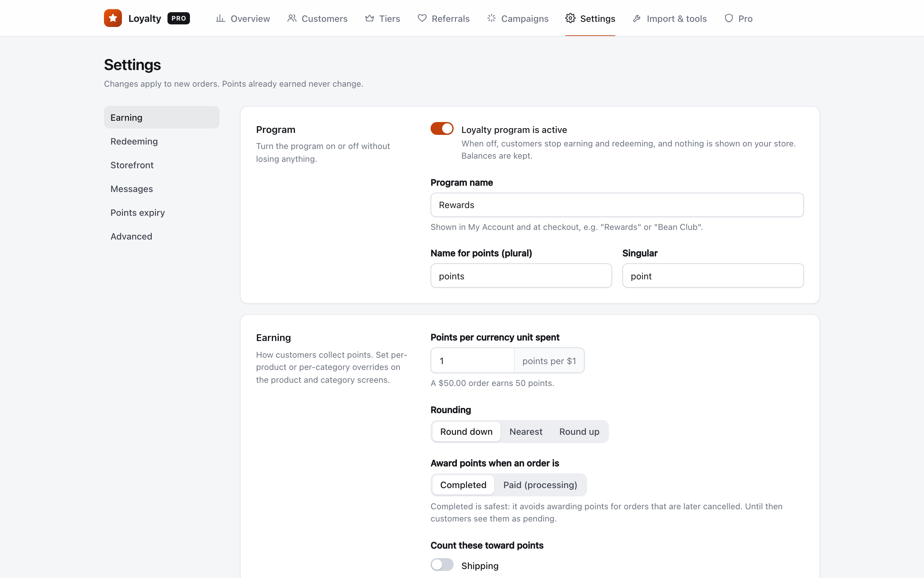
Task: Click the Singular point name field
Action: tap(713, 276)
